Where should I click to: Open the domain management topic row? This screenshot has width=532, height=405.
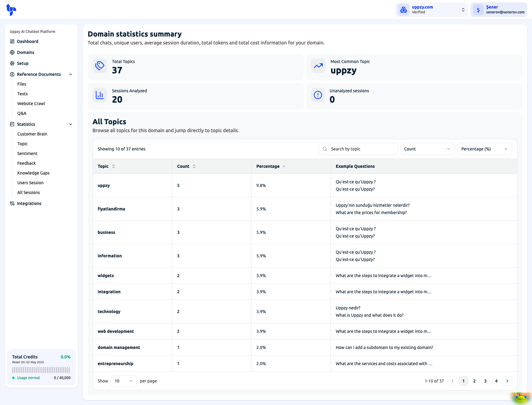coord(305,347)
